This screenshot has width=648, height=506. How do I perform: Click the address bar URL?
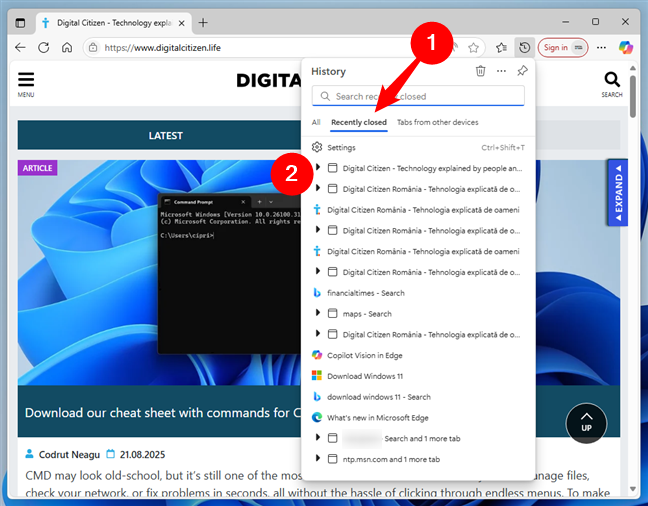162,48
